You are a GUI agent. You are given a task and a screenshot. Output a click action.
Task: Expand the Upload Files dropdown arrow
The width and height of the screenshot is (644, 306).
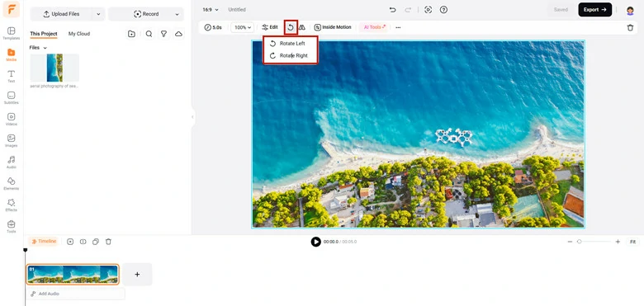click(x=97, y=14)
